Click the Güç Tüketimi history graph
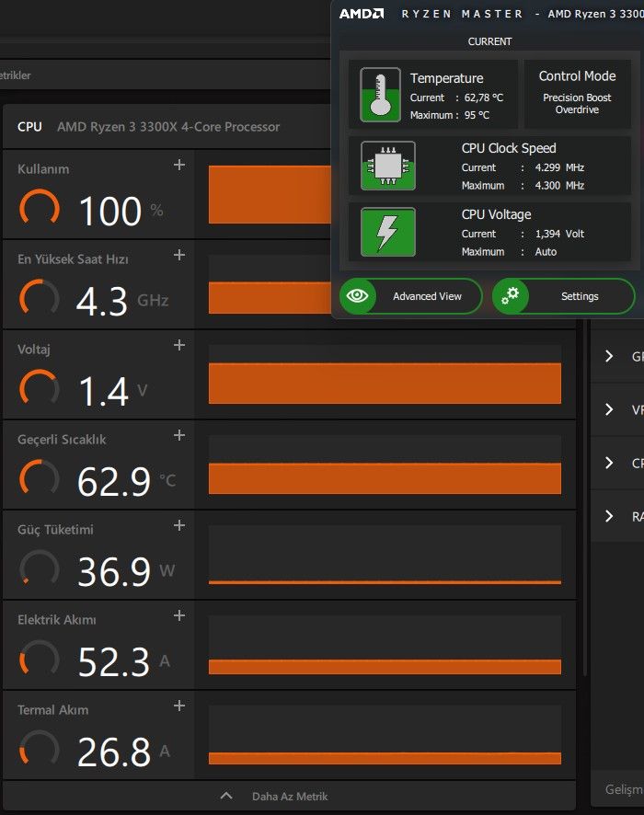 point(385,555)
